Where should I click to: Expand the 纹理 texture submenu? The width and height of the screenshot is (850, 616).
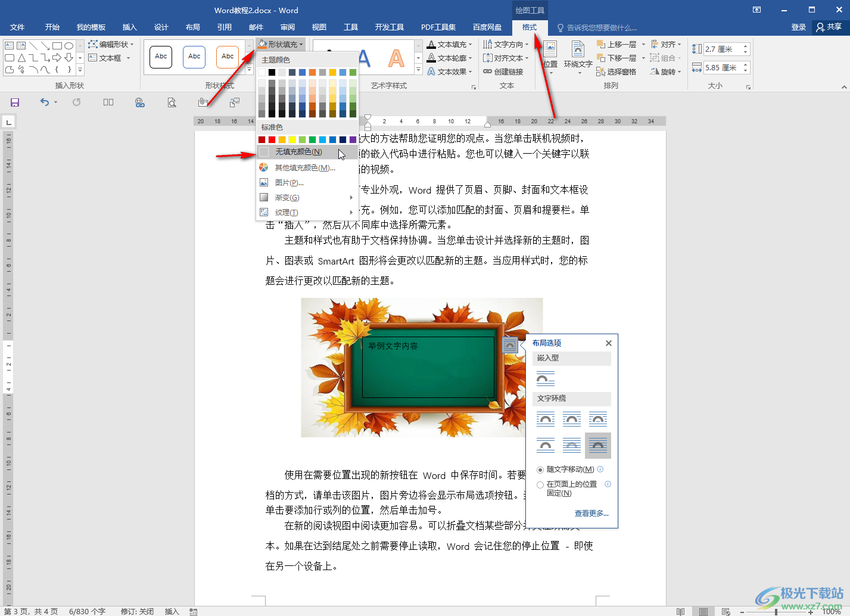point(307,212)
